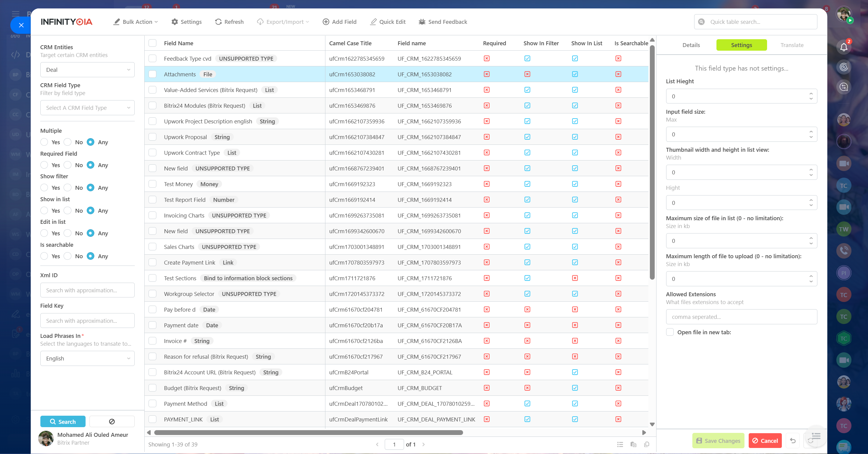Expand Select A CRM Field Type dropdown
The image size is (868, 454).
click(87, 108)
